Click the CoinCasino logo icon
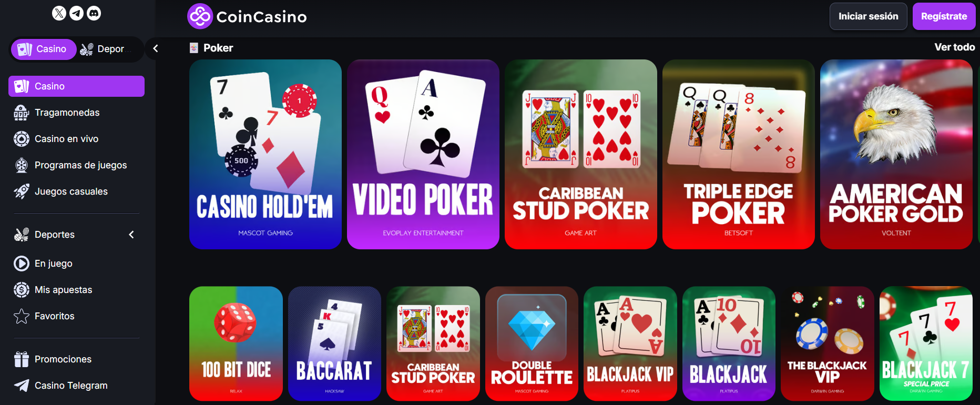The width and height of the screenshot is (980, 405). pyautogui.click(x=200, y=16)
